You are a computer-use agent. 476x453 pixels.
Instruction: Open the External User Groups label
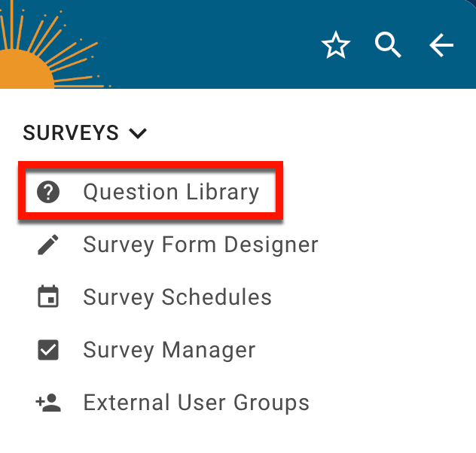[196, 403]
